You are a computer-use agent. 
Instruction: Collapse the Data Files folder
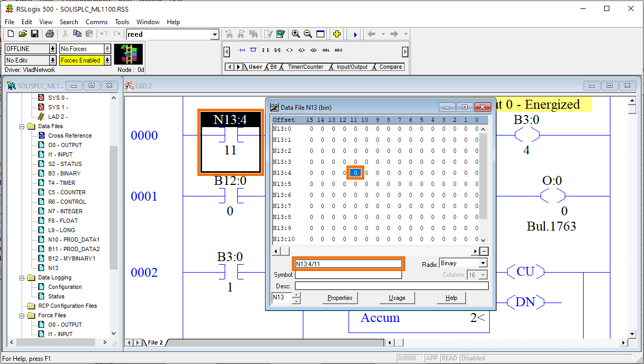click(22, 127)
